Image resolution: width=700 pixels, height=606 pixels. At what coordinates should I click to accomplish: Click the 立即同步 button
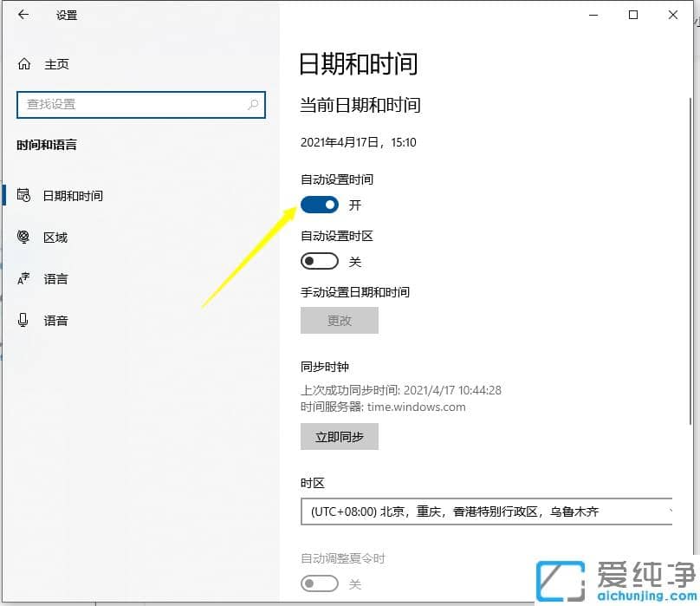tap(339, 436)
